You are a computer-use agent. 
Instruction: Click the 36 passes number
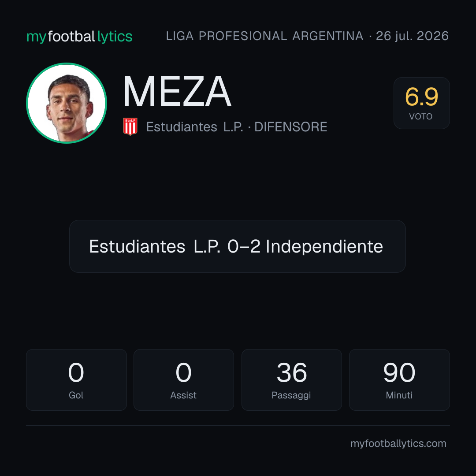[x=292, y=372]
